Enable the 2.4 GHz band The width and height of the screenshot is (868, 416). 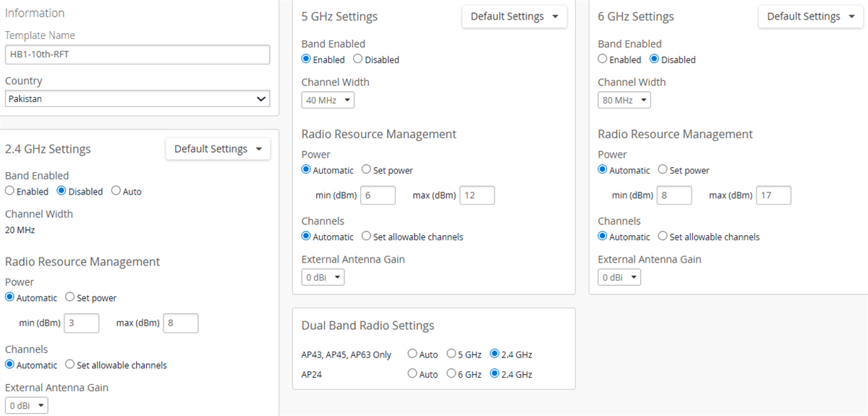point(10,192)
